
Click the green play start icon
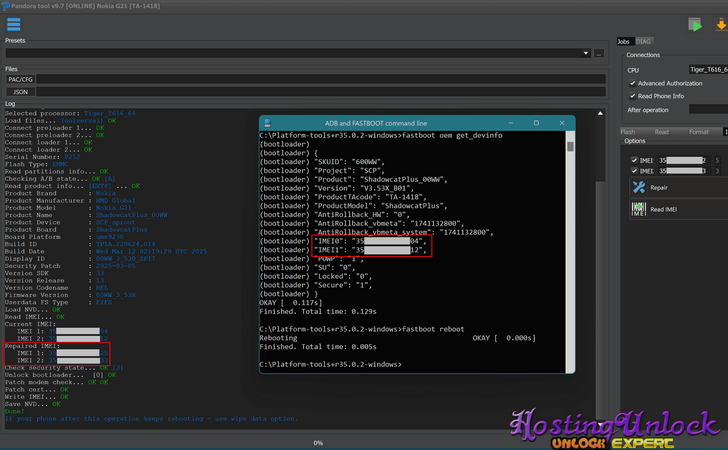pos(693,24)
